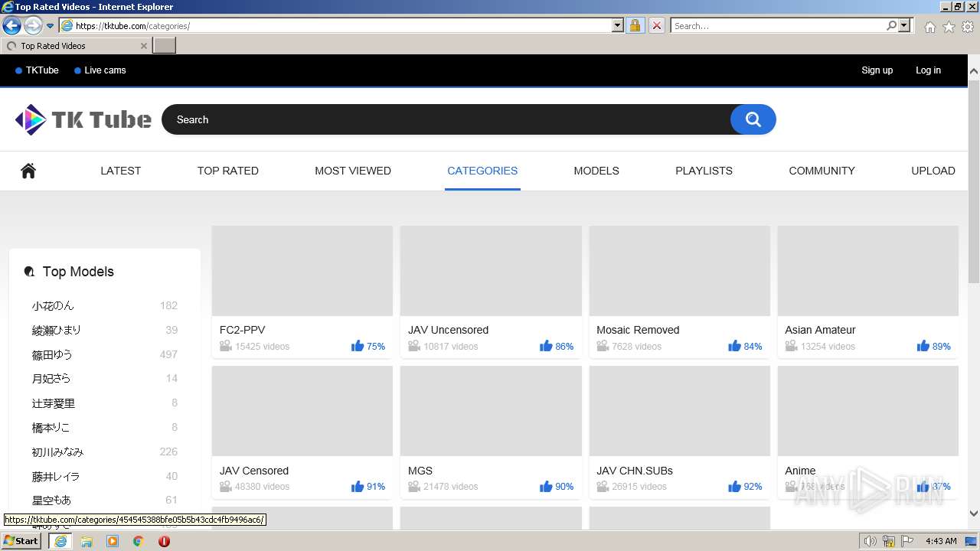Click the blue search magnifier button
Screen dimensions: 980x551
753,119
